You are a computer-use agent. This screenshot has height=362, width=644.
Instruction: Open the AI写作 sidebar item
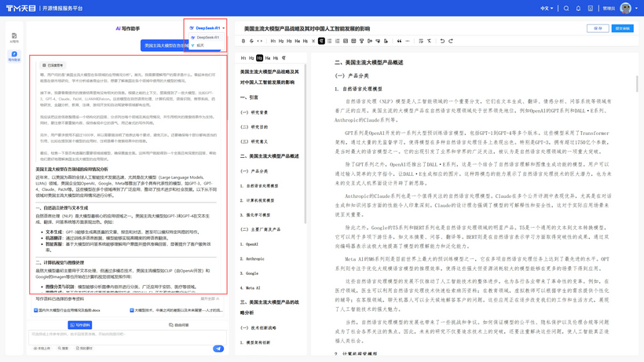coord(14,38)
